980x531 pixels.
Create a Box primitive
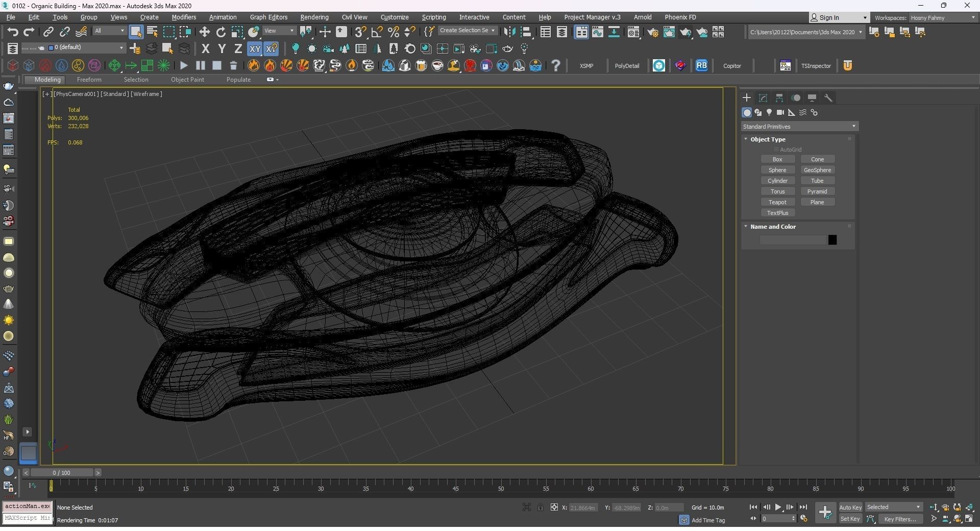pyautogui.click(x=777, y=159)
